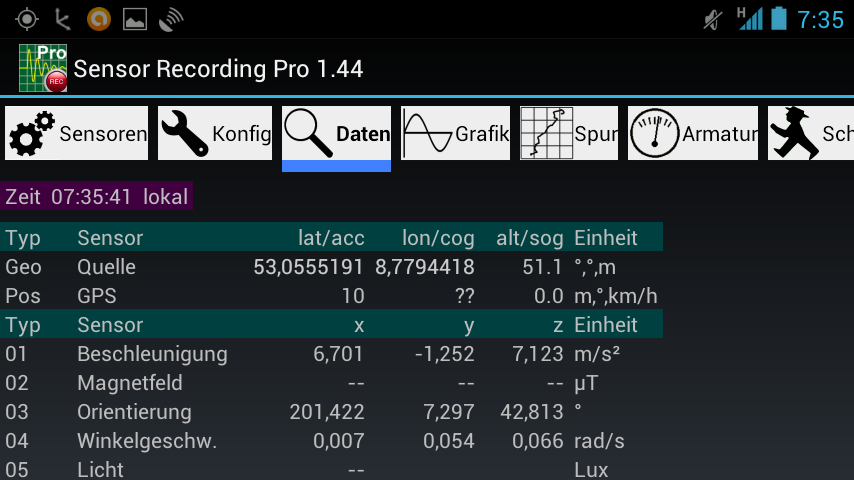
Task: Select the Geo Quelle row label
Action: point(71,267)
